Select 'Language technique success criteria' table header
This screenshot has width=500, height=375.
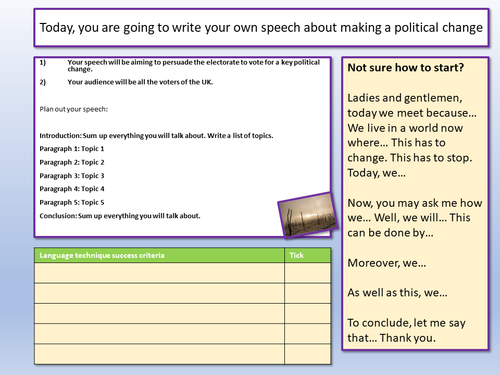pos(102,255)
